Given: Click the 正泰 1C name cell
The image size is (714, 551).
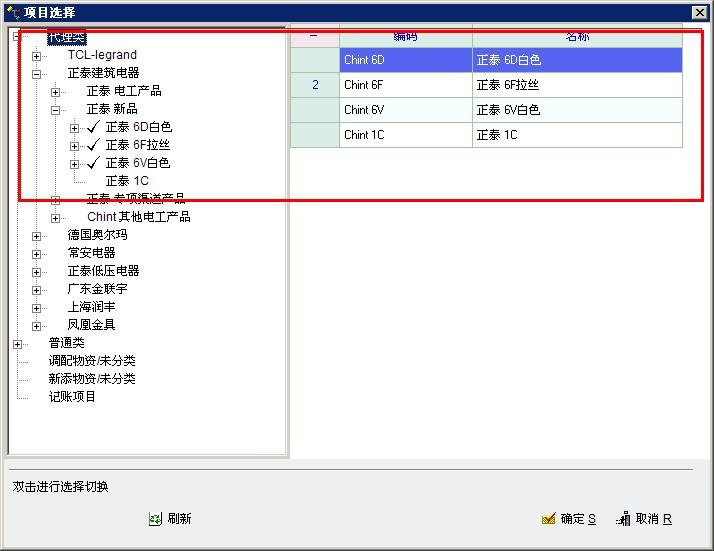Looking at the screenshot, I should click(576, 135).
